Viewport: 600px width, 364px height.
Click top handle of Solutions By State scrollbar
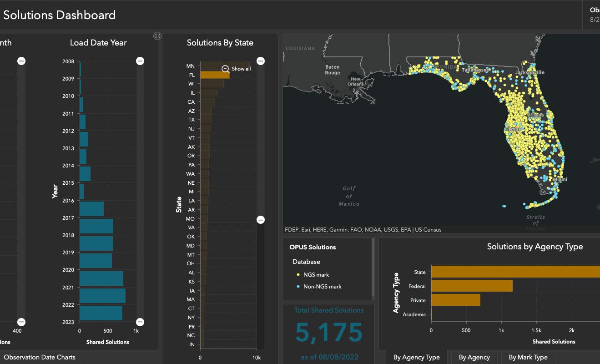[x=261, y=61]
